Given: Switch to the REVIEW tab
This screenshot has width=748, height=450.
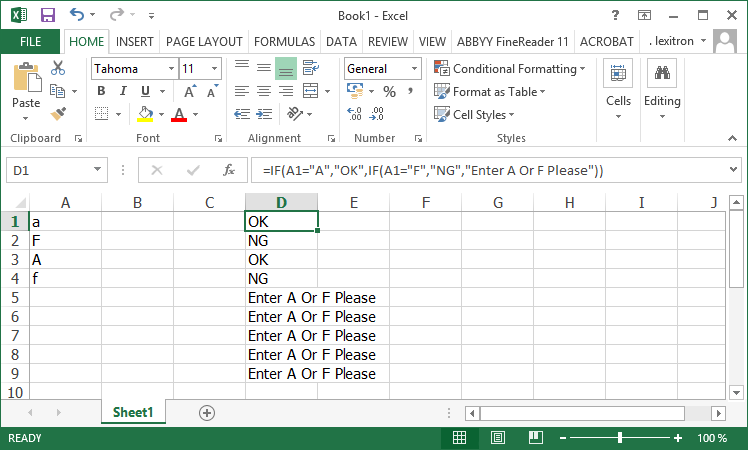Looking at the screenshot, I should 388,42.
